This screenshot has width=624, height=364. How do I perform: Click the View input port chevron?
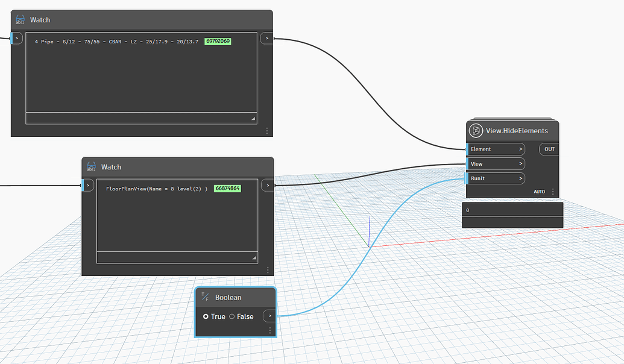pos(521,163)
